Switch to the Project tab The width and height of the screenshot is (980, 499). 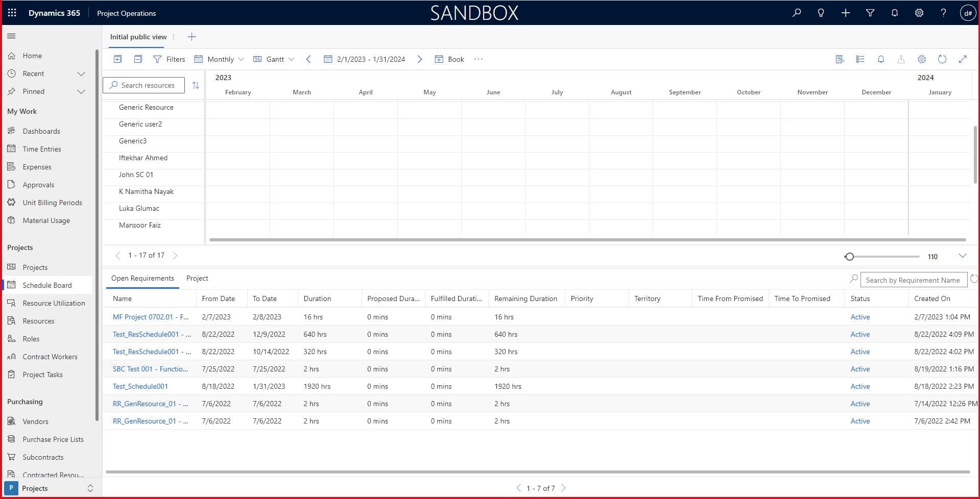tap(197, 278)
